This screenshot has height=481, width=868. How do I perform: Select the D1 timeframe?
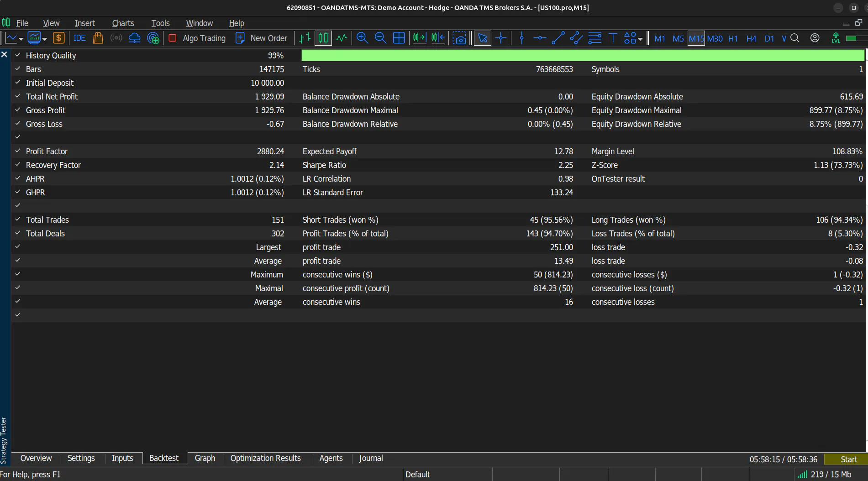pyautogui.click(x=769, y=38)
